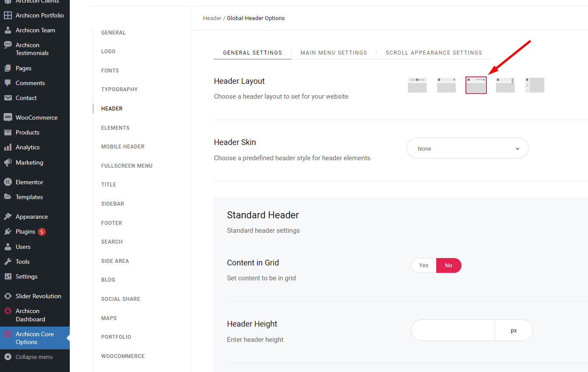The image size is (588, 372).
Task: Open the Logo options section
Action: 108,52
